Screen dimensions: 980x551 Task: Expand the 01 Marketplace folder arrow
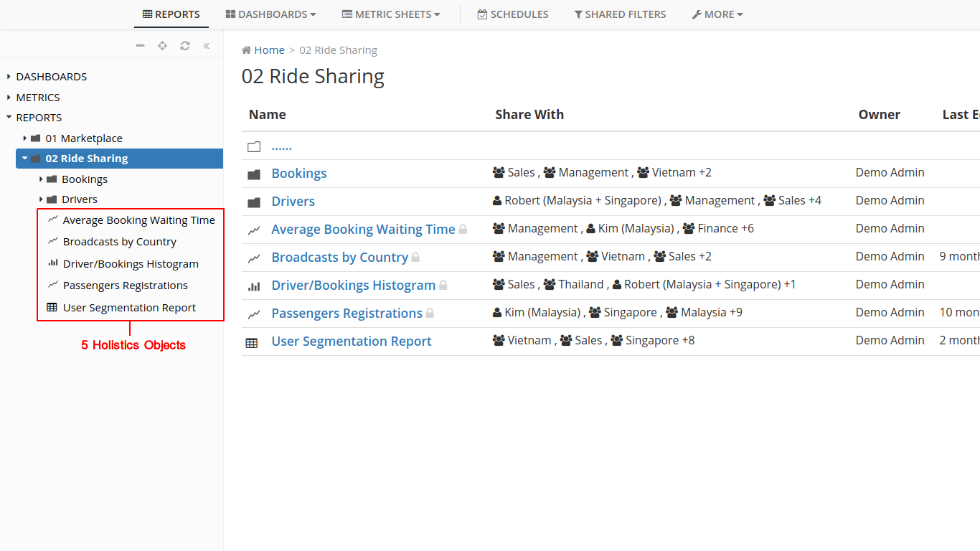pos(24,138)
